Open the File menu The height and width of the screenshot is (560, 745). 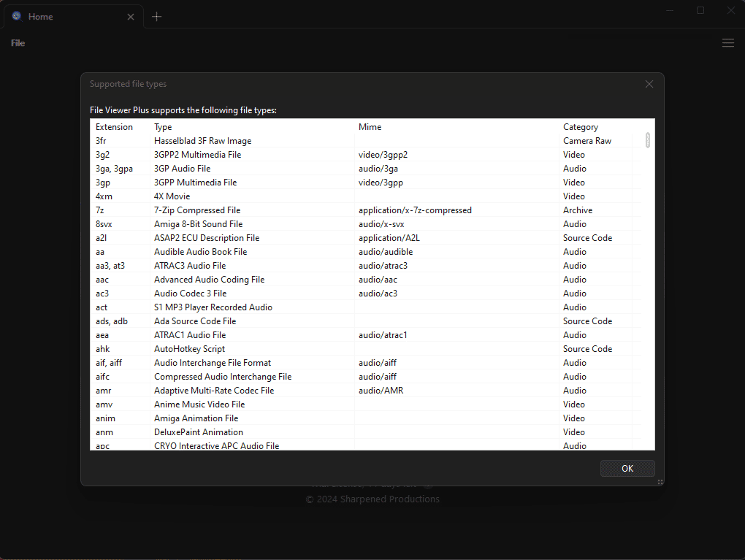(18, 43)
